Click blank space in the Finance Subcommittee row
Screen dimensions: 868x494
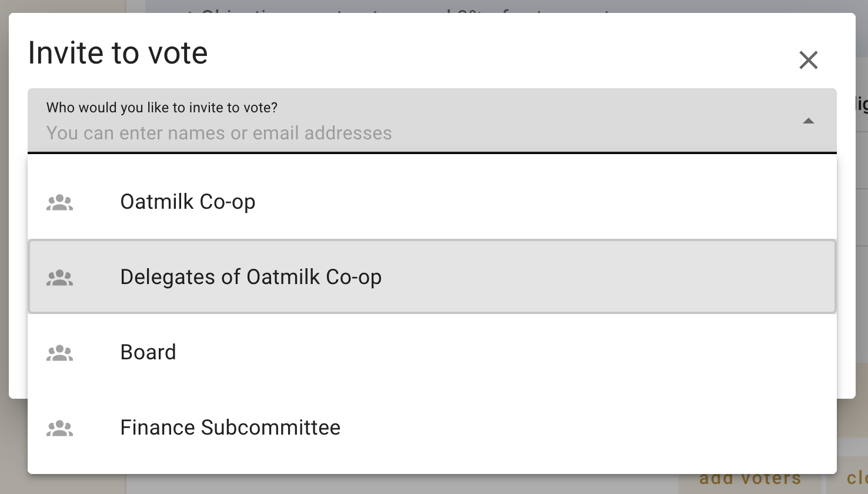tap(588, 428)
